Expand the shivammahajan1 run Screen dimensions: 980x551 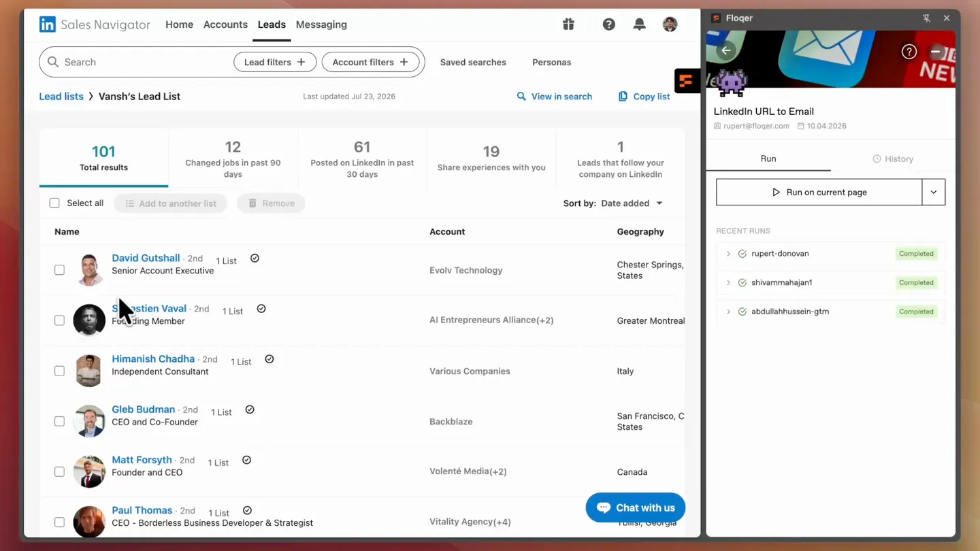tap(728, 282)
